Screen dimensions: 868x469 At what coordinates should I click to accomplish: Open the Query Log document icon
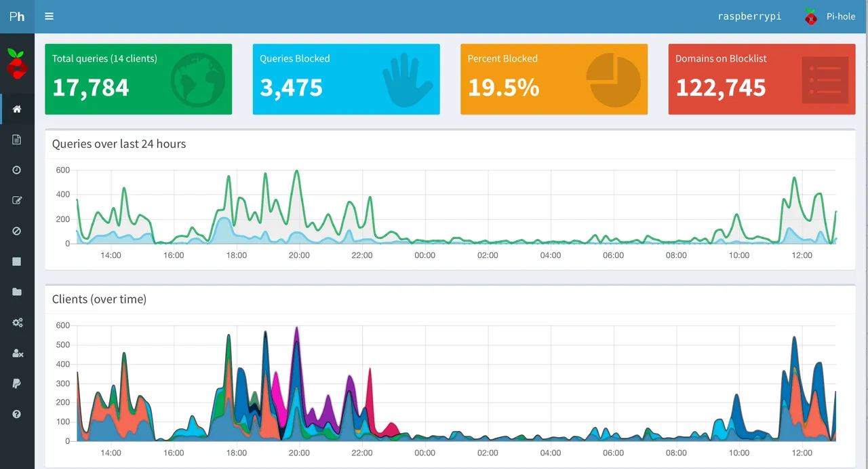coord(17,139)
